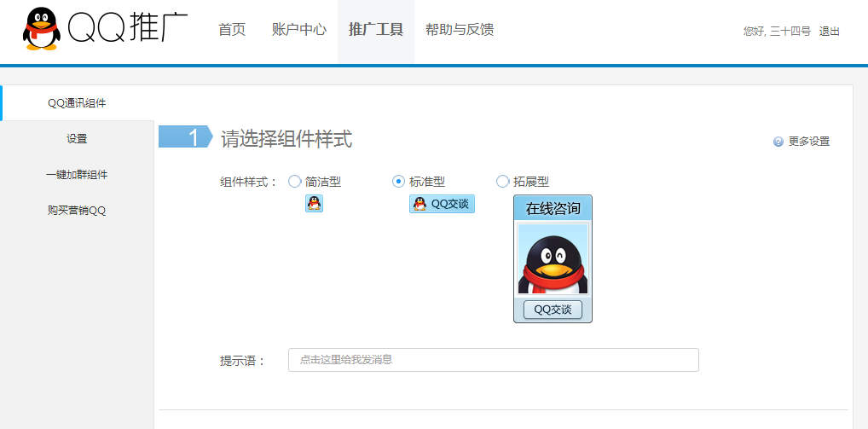The width and height of the screenshot is (868, 429).
Task: Click the QQ推广 title text in header
Action: click(128, 26)
